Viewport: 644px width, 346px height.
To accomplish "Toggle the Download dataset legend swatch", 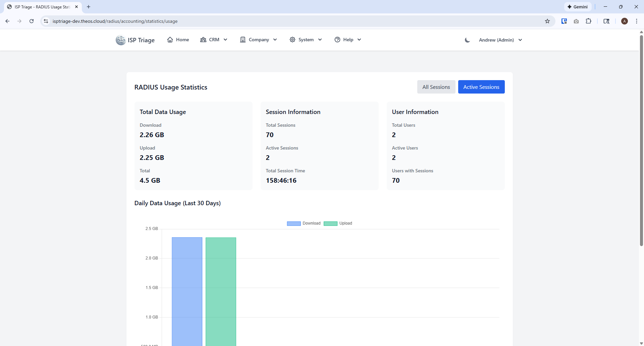I will click(x=294, y=224).
